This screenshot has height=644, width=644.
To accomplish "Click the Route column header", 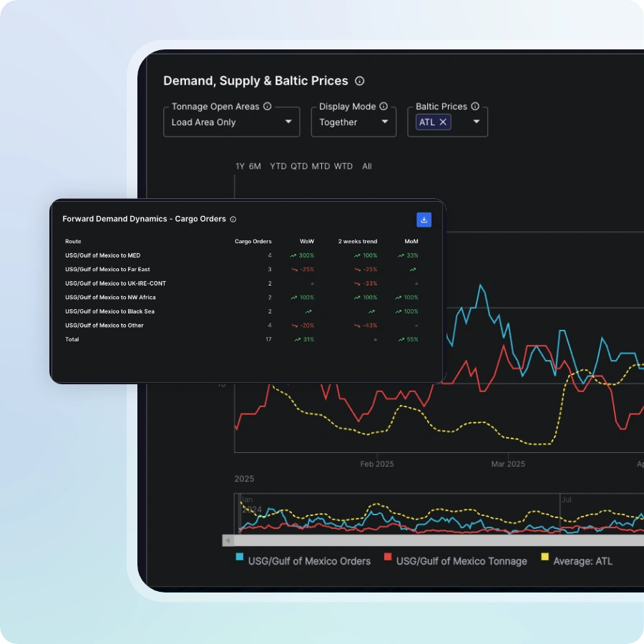I will [73, 242].
